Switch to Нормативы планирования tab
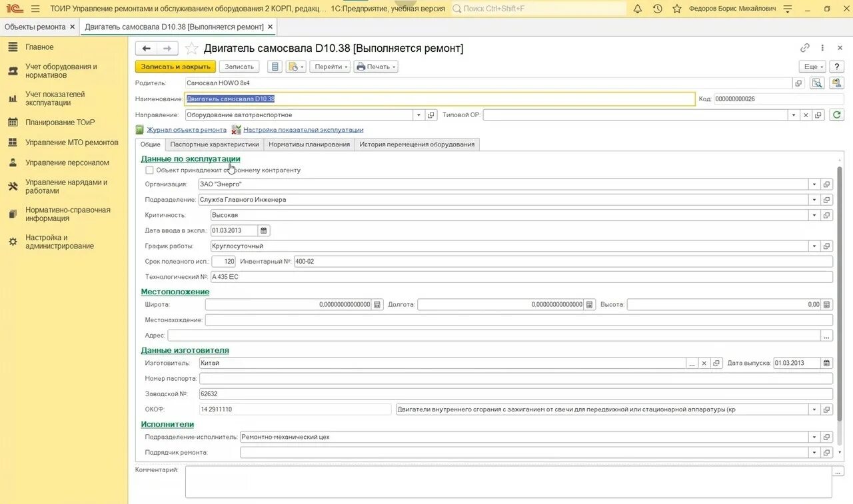 coord(309,144)
